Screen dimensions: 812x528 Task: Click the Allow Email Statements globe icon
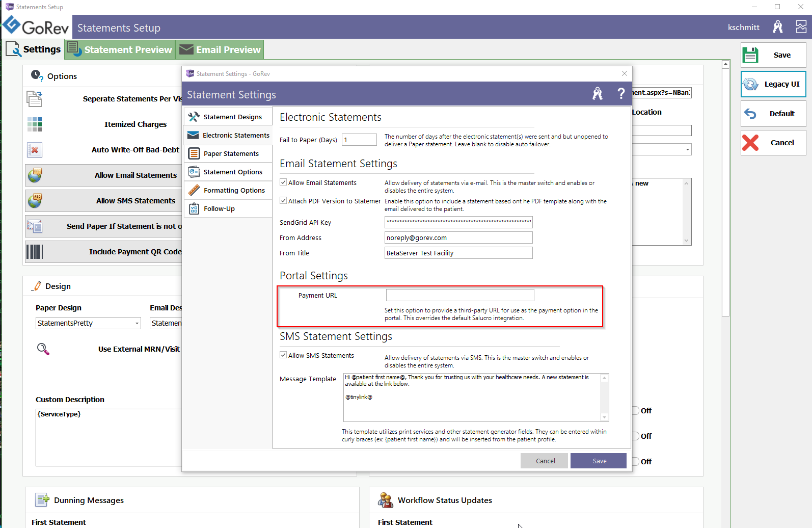pyautogui.click(x=35, y=175)
